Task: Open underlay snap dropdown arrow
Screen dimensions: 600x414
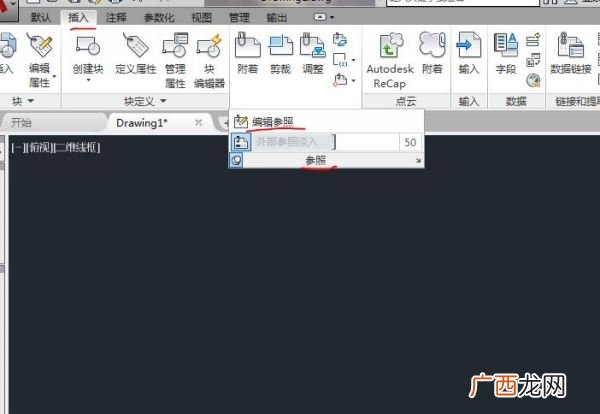Action: [x=353, y=80]
